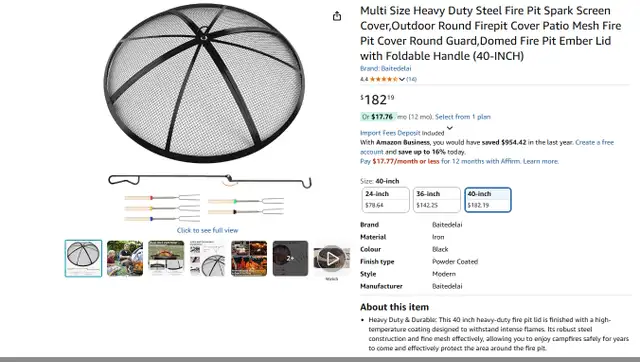This screenshot has width=640, height=362.
Task: Open Import Fees Deposit link
Action: pos(390,133)
